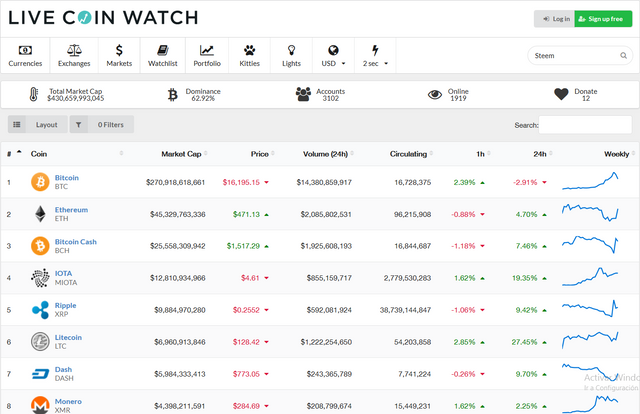Viewport: 640px width, 414px height.
Task: Click the Bitcoin coin logo icon
Action: (x=40, y=182)
